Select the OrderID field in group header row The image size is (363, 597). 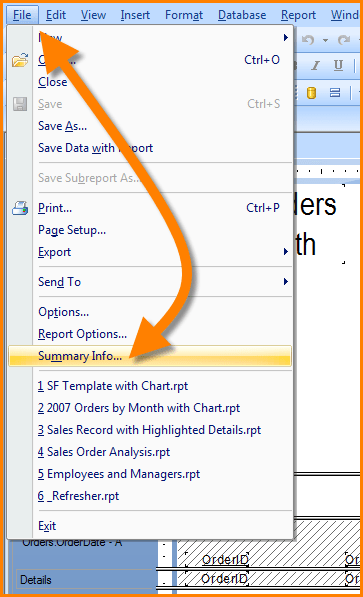click(x=225, y=560)
